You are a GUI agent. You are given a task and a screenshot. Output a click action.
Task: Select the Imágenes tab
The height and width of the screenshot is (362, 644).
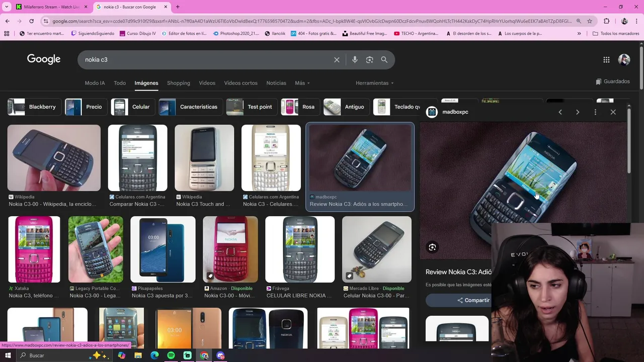pos(146,83)
